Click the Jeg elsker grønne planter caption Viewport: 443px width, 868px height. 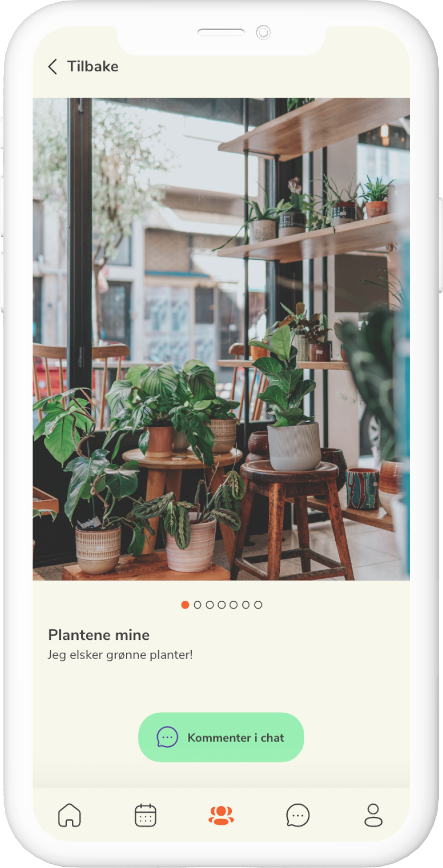[120, 655]
